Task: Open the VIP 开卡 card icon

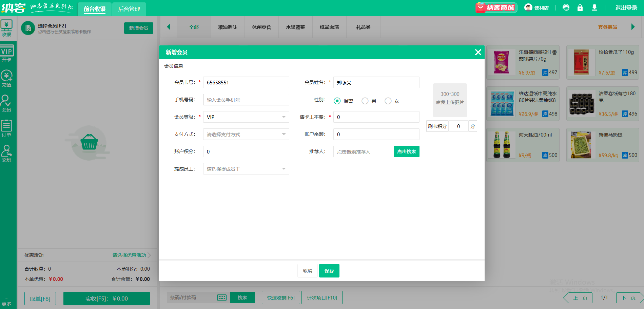Action: point(6,54)
